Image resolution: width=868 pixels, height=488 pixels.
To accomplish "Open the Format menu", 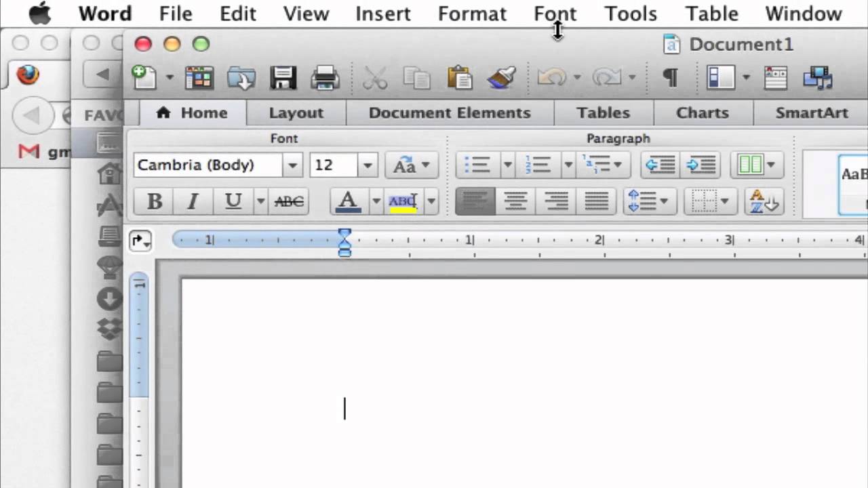I will [x=472, y=14].
